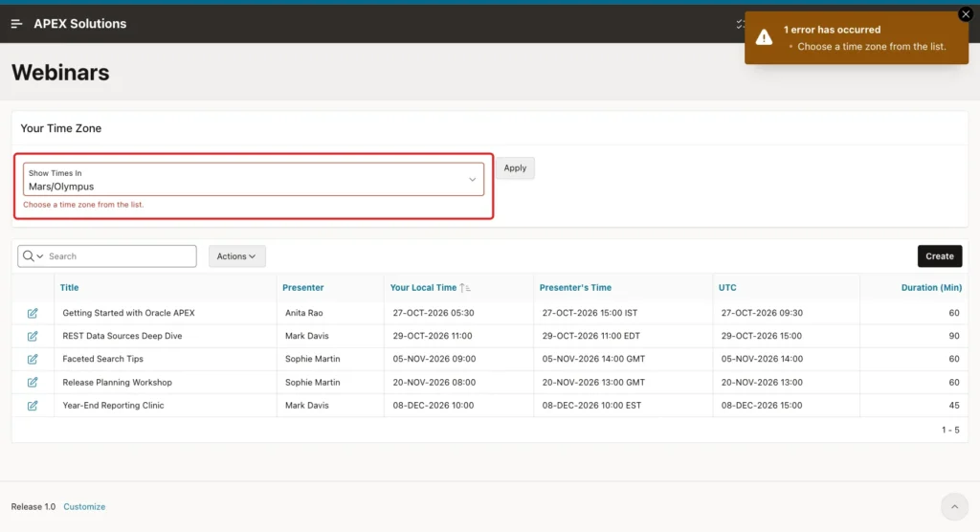Image resolution: width=980 pixels, height=532 pixels.
Task: Click the inline time zone error message
Action: point(84,205)
